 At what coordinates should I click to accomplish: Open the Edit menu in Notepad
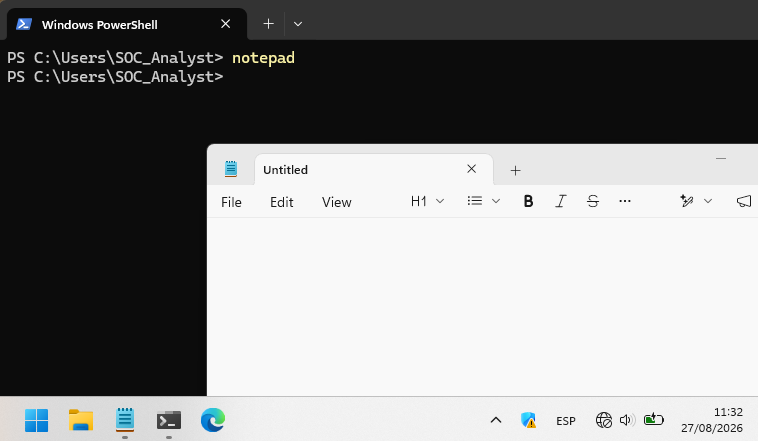coord(281,202)
